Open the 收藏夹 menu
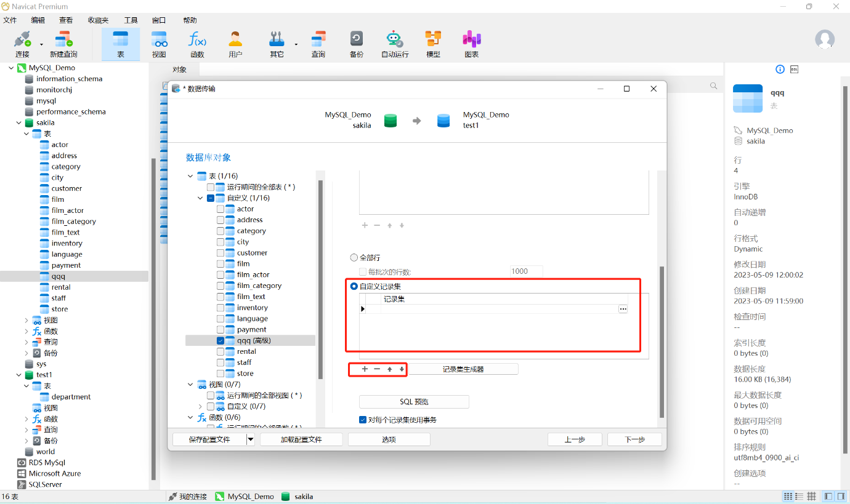850x504 pixels. coord(98,20)
